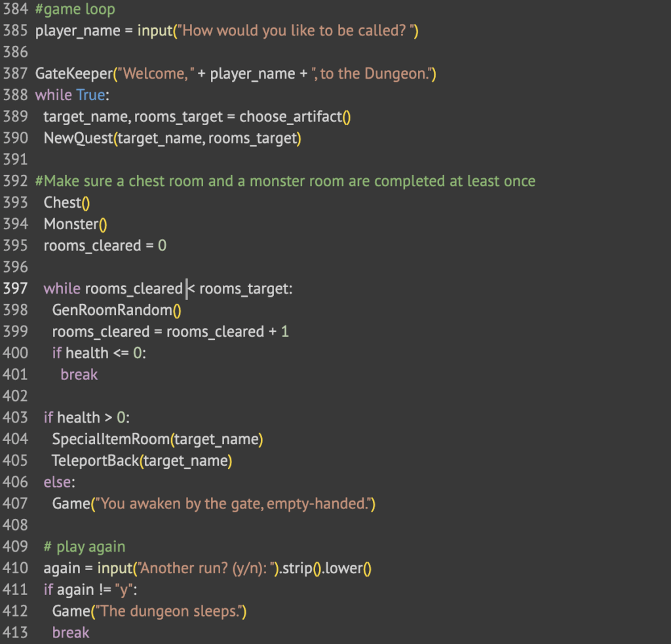Click line number 397 in the gutter
671x644 pixels.
[x=15, y=288]
